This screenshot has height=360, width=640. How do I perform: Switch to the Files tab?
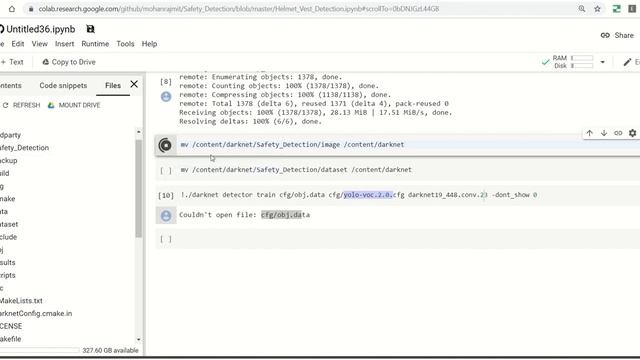pyautogui.click(x=113, y=85)
